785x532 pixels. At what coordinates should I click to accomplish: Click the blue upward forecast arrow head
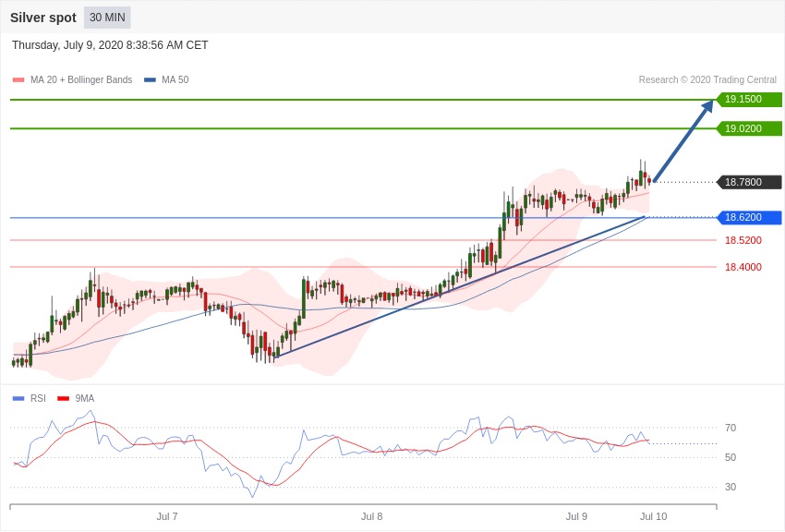tap(706, 107)
